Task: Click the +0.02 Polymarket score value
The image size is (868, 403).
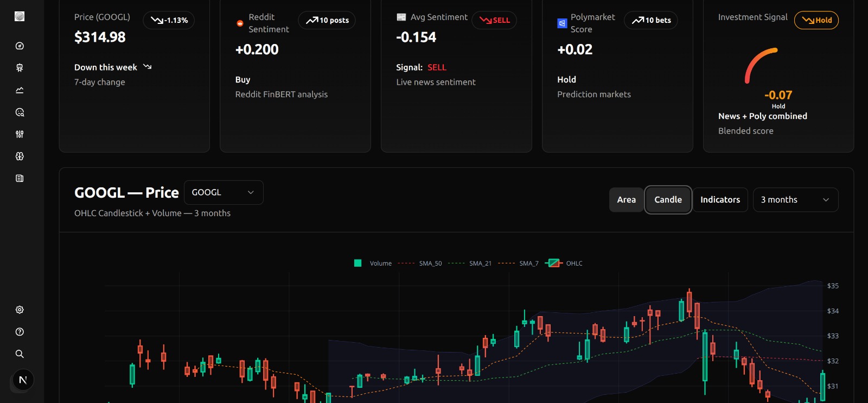Action: pos(575,49)
